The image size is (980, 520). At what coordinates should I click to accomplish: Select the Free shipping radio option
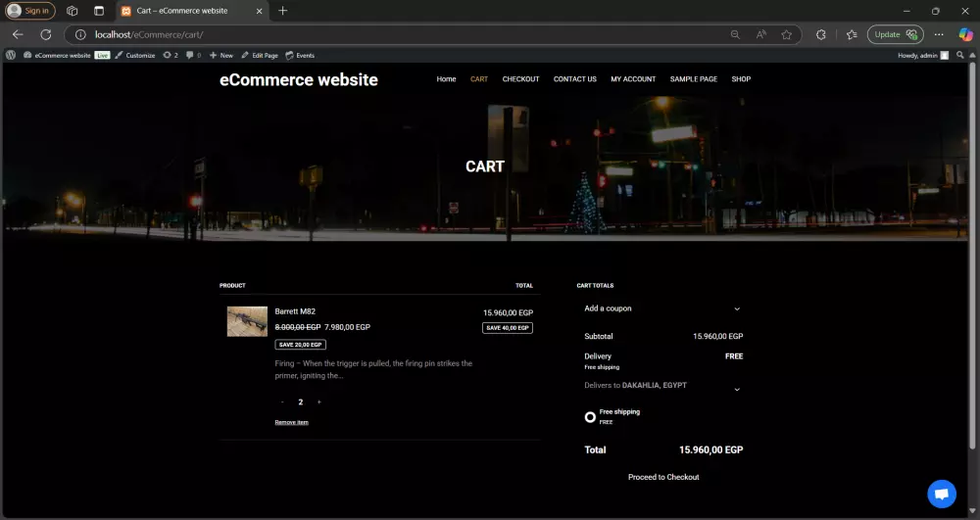(590, 417)
